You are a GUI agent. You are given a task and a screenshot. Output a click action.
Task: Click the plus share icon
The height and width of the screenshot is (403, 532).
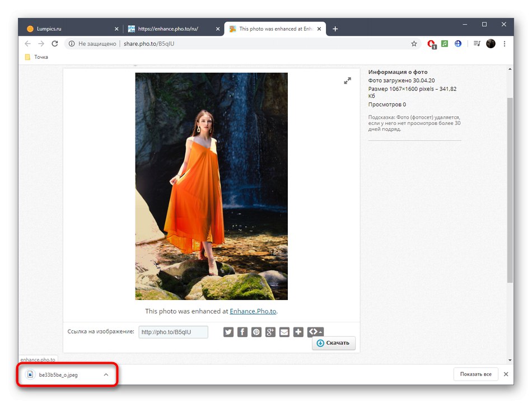point(298,332)
